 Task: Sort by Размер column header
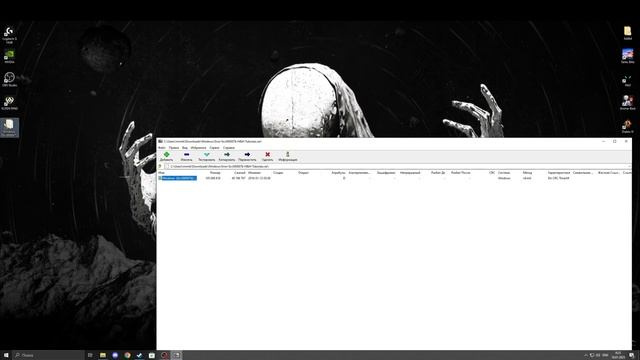tap(215, 173)
